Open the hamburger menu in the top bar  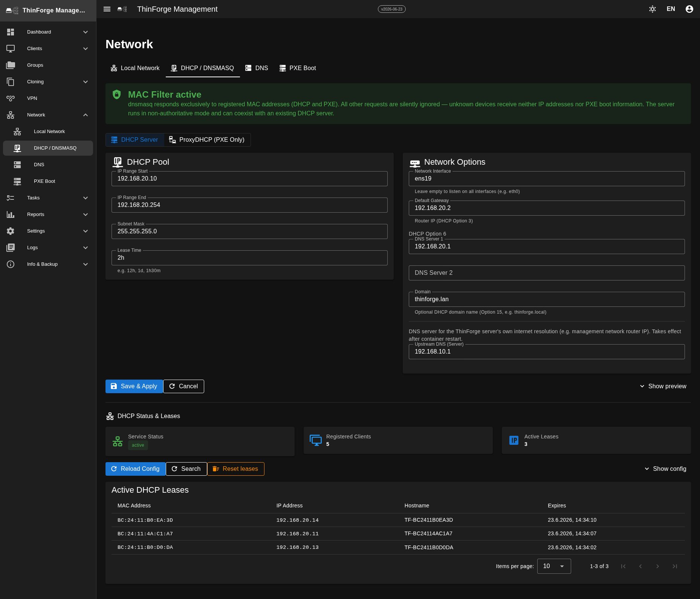[x=107, y=9]
